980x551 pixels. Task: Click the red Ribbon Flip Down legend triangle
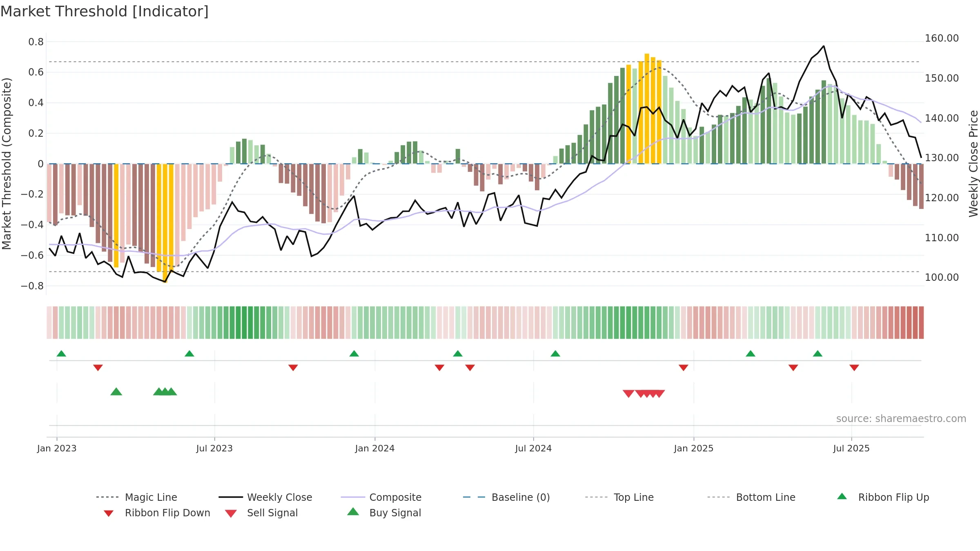pos(109,513)
